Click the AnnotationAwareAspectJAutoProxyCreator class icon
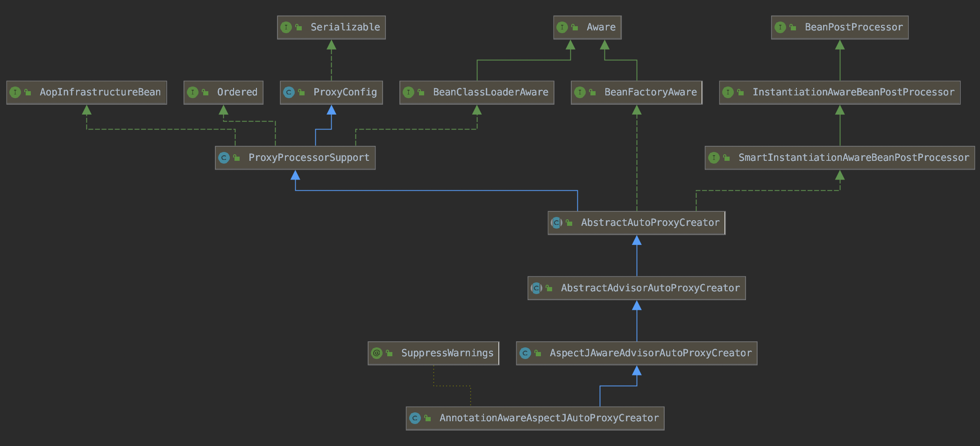 pos(415,418)
